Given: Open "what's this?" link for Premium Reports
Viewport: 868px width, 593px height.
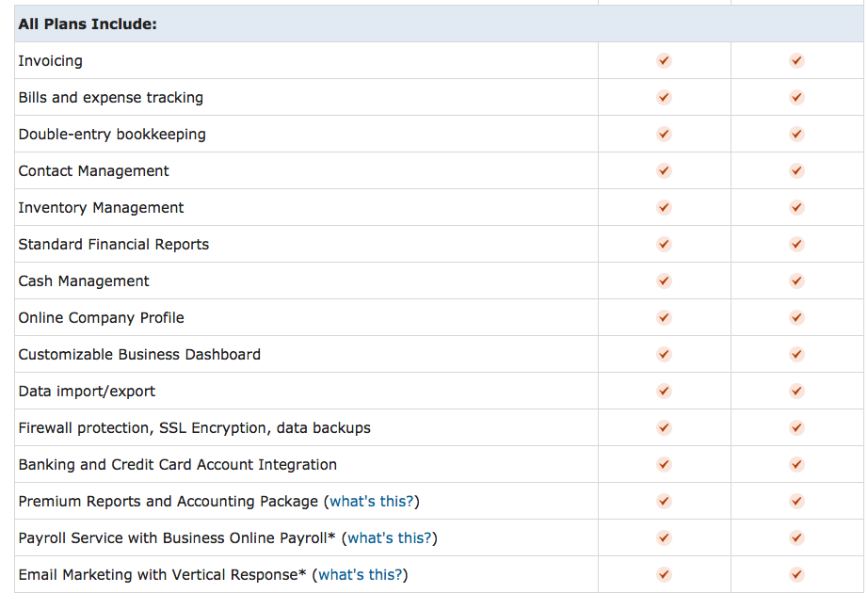Looking at the screenshot, I should [372, 501].
